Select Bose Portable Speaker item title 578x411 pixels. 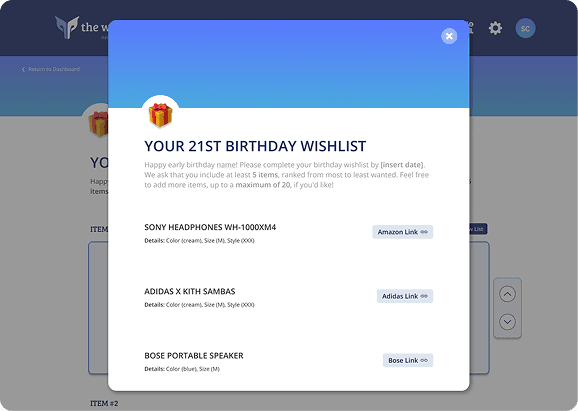tap(194, 355)
